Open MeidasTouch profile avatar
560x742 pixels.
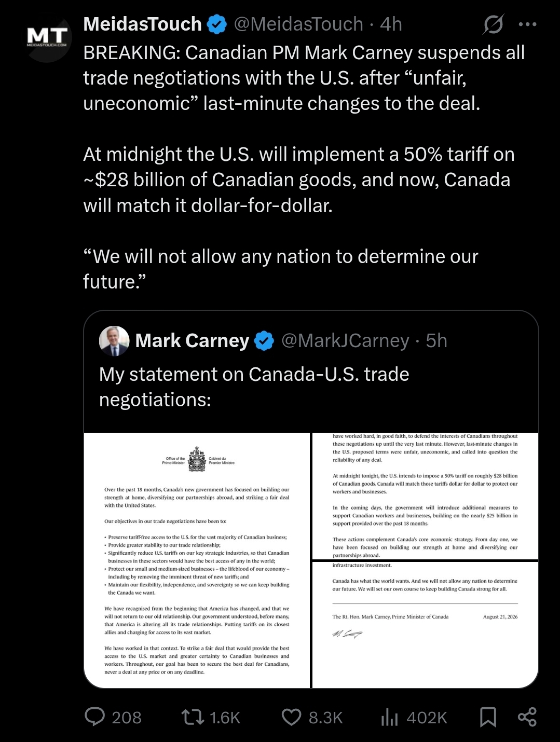tap(48, 39)
